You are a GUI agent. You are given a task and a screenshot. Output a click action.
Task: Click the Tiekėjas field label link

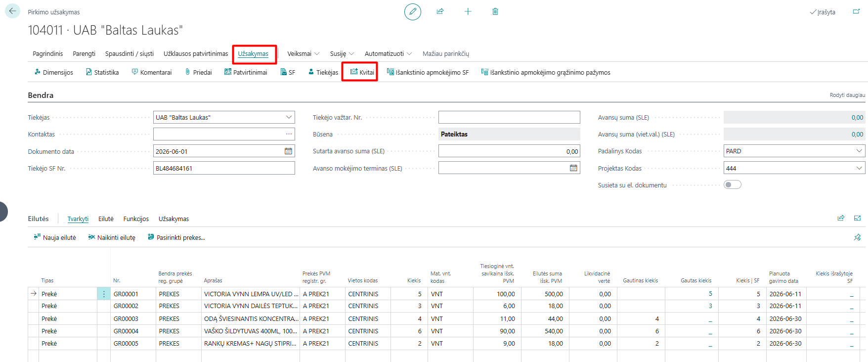click(39, 117)
